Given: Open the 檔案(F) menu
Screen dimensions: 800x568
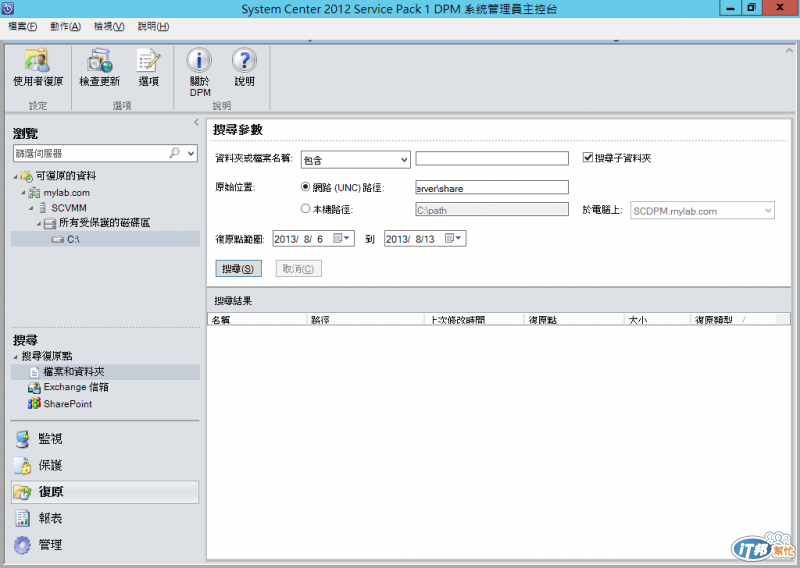Looking at the screenshot, I should [x=23, y=27].
